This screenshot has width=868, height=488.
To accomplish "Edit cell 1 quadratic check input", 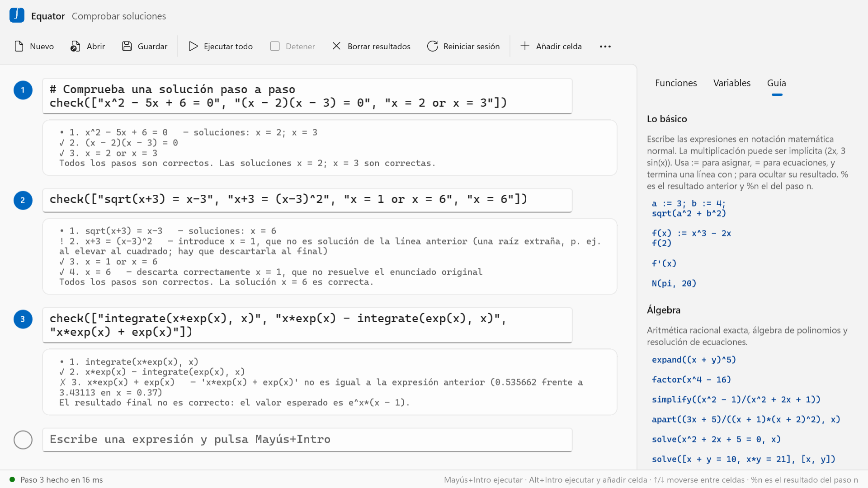I will point(307,96).
